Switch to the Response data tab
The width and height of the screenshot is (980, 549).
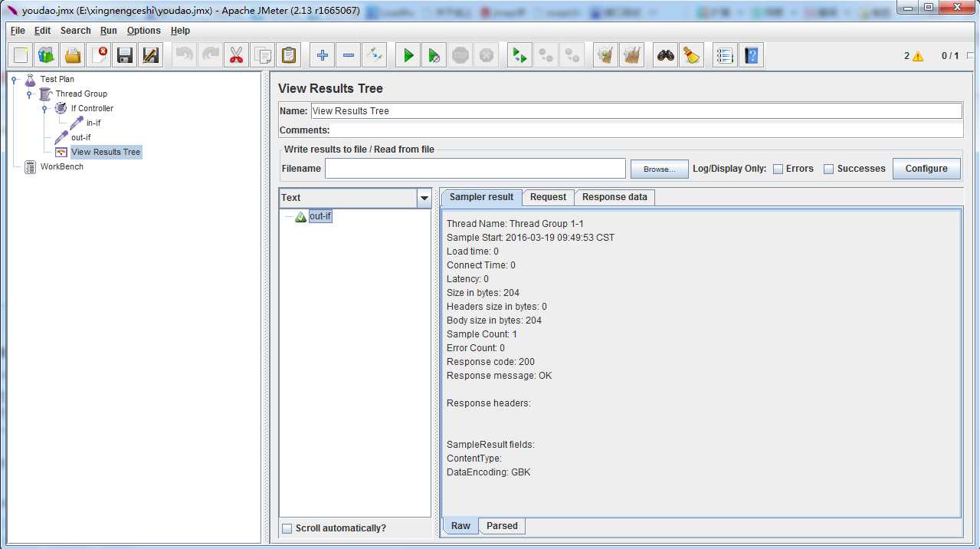tap(615, 197)
